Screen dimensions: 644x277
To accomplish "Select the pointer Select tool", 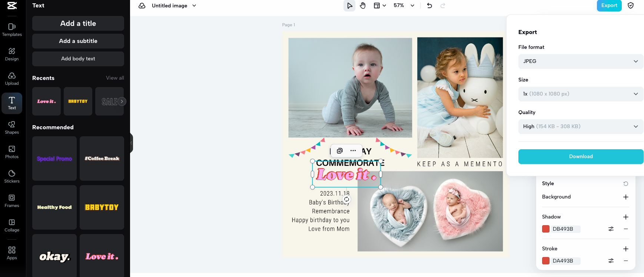I will [349, 6].
